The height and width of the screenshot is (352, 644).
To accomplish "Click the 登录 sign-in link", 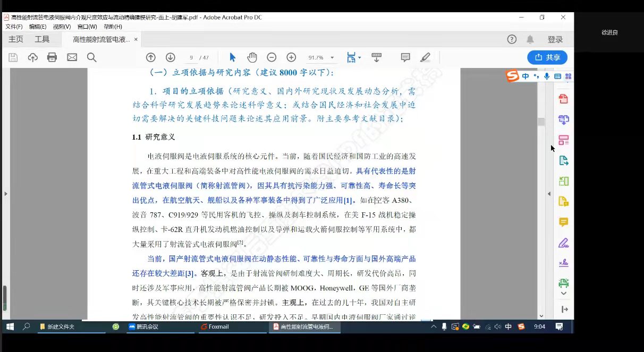I will pos(555,39).
